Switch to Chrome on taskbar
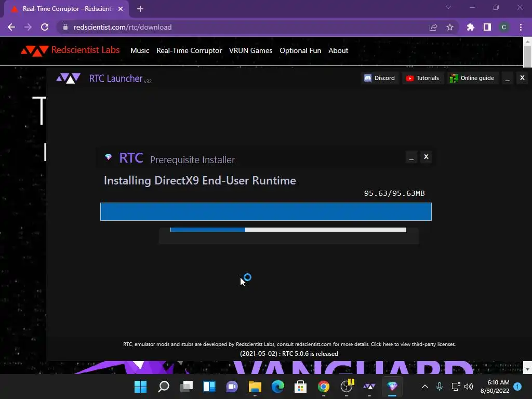The height and width of the screenshot is (399, 532). pos(323,387)
